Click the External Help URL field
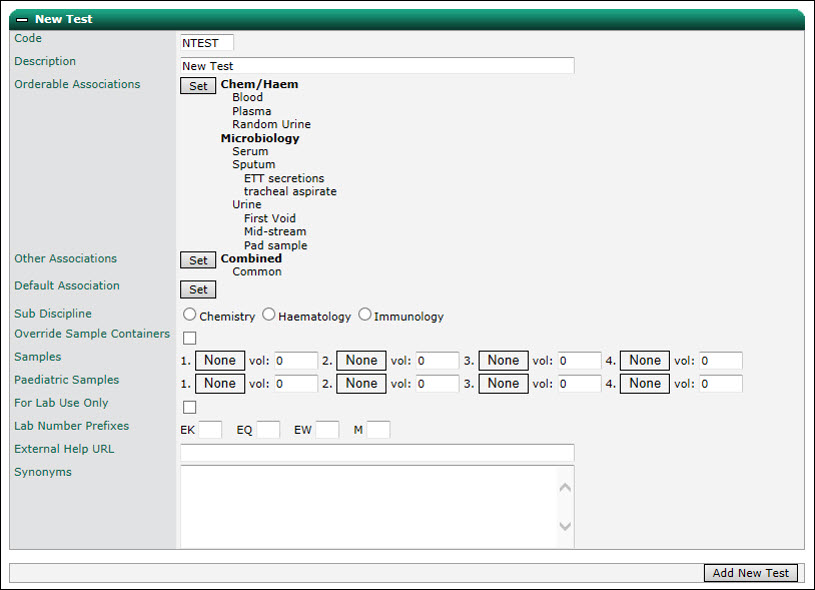This screenshot has height=590, width=815. coord(377,453)
